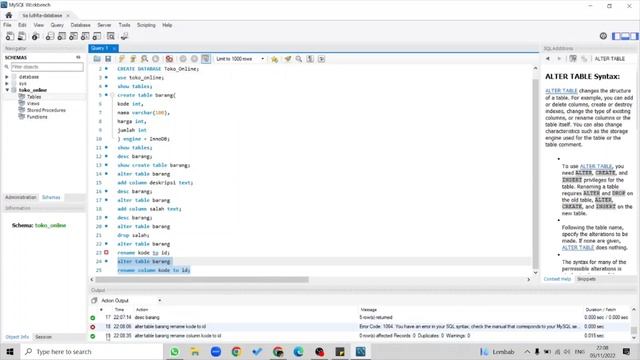This screenshot has height=360, width=640.
Task: Show the find panel magnifier icon
Action: click(299, 59)
